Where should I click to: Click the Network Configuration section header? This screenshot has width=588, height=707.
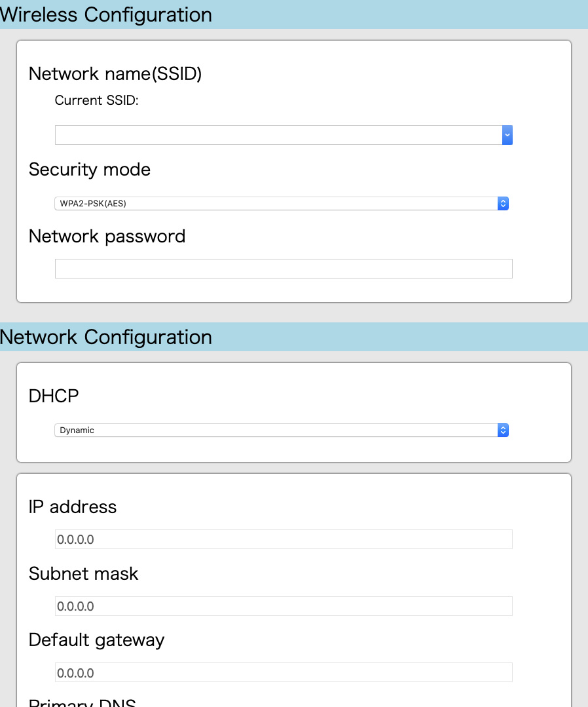106,337
